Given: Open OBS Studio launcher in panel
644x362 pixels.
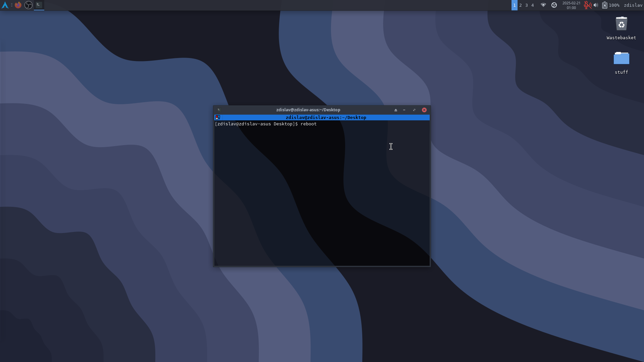Looking at the screenshot, I should point(29,5).
